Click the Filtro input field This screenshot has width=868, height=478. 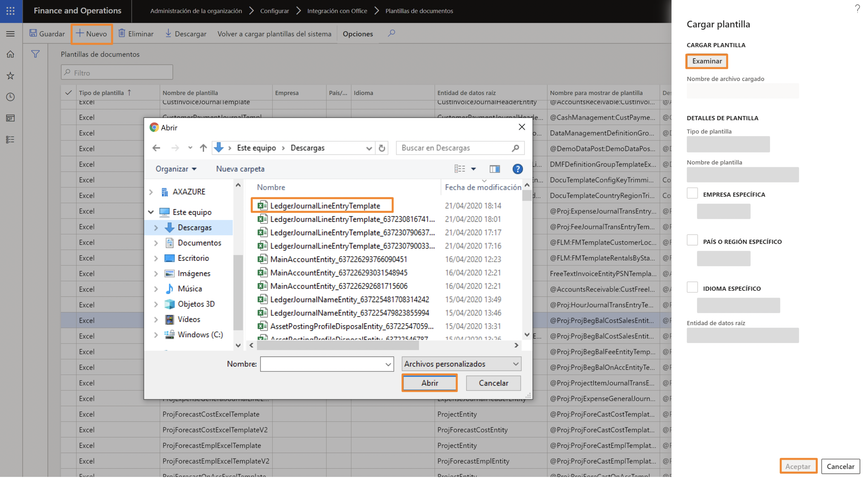pyautogui.click(x=117, y=72)
